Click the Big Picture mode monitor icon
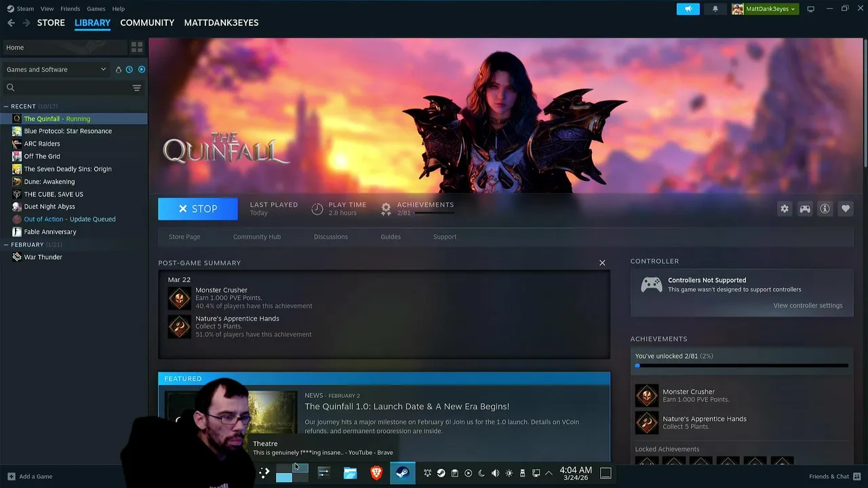The image size is (868, 488). (x=810, y=9)
